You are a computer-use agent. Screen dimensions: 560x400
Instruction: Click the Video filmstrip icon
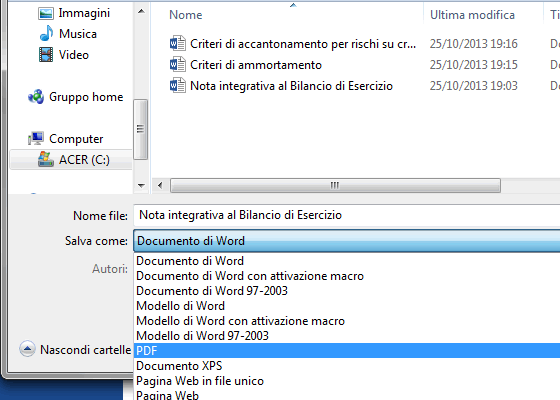click(x=46, y=55)
